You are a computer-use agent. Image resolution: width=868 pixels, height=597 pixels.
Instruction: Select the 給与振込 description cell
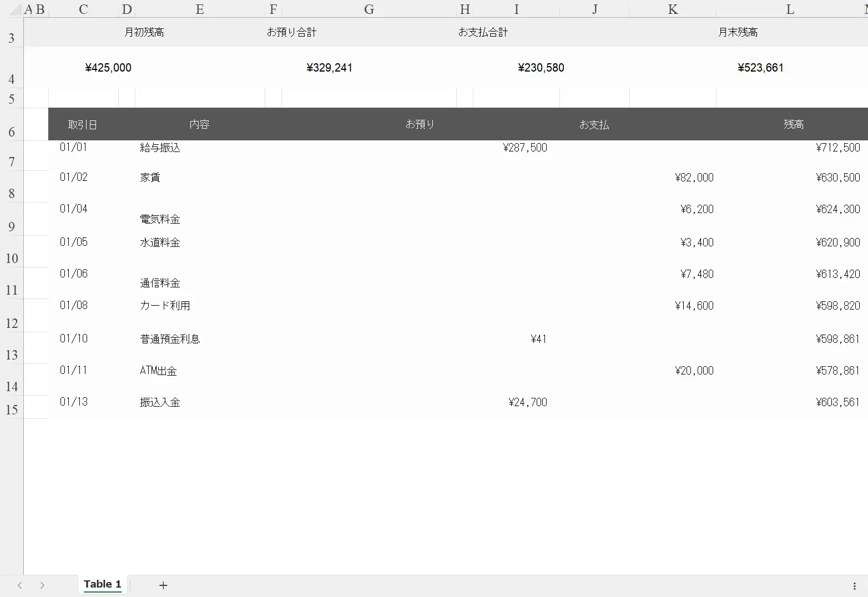pos(160,148)
